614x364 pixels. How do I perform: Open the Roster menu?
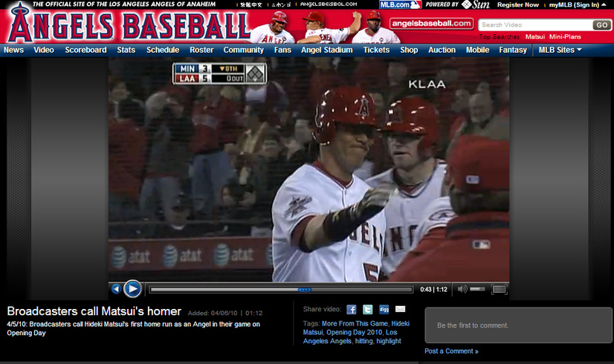coord(201,50)
